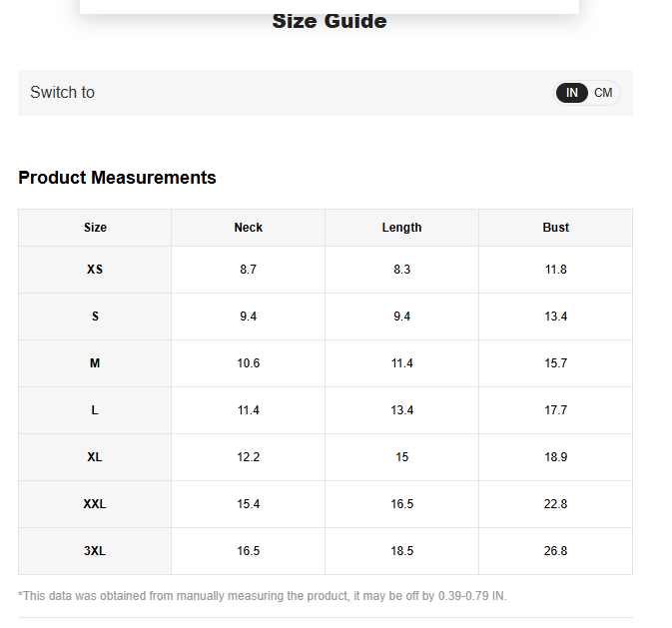The width and height of the screenshot is (672, 628).
Task: Choose the M size row label
Action: click(x=95, y=363)
